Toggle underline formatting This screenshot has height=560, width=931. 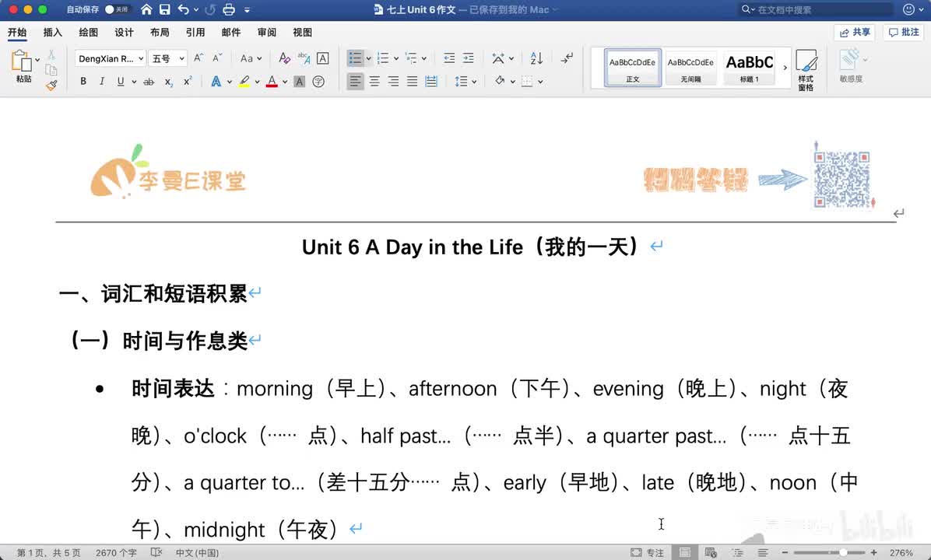tap(121, 81)
